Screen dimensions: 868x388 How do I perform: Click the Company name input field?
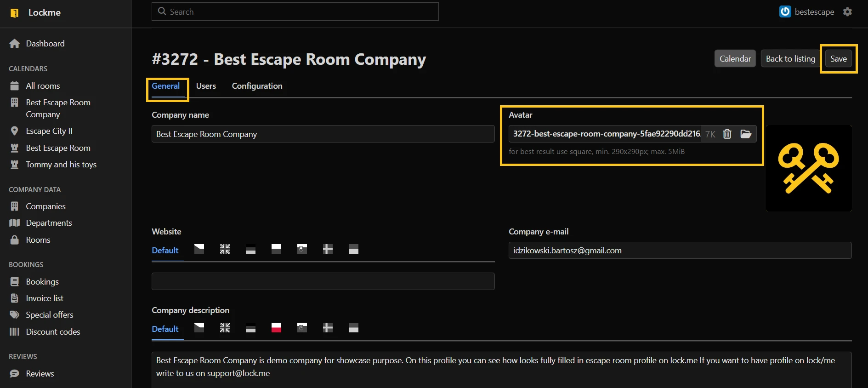point(323,134)
